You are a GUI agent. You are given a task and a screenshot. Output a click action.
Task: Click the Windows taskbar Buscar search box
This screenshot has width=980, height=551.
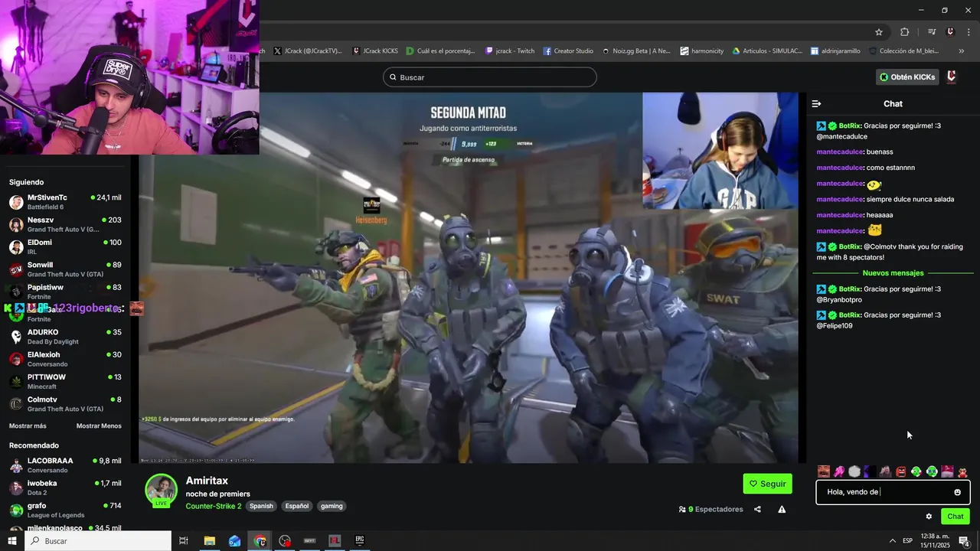coord(98,541)
